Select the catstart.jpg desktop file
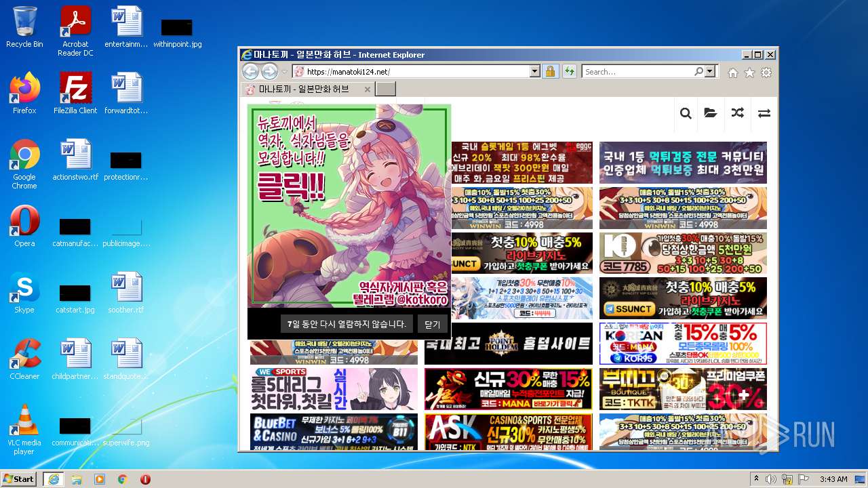This screenshot has height=488, width=868. (75, 297)
